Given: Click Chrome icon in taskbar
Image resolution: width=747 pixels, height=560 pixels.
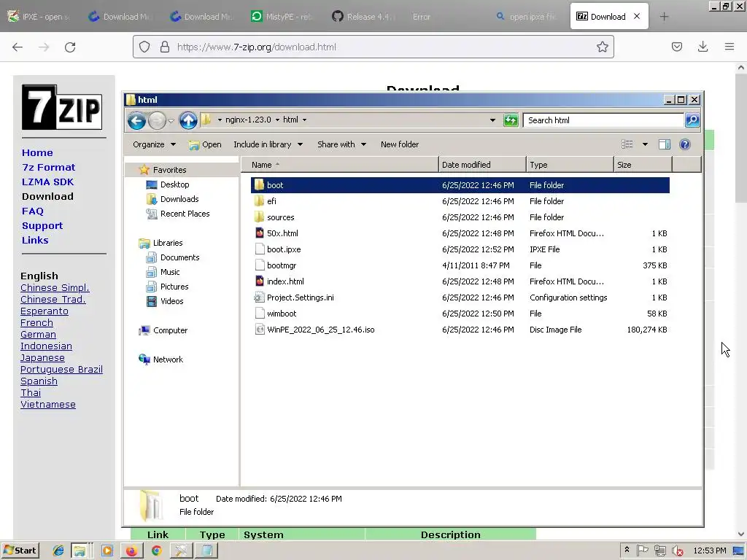Looking at the screenshot, I should click(156, 551).
